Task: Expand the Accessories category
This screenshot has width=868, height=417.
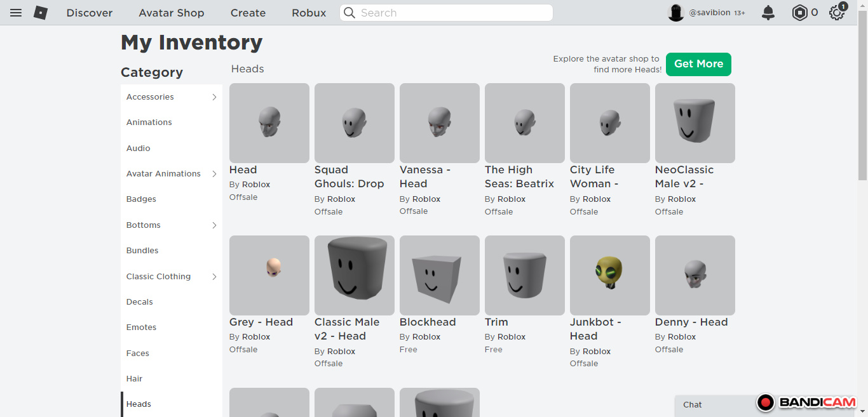Action: [x=214, y=97]
